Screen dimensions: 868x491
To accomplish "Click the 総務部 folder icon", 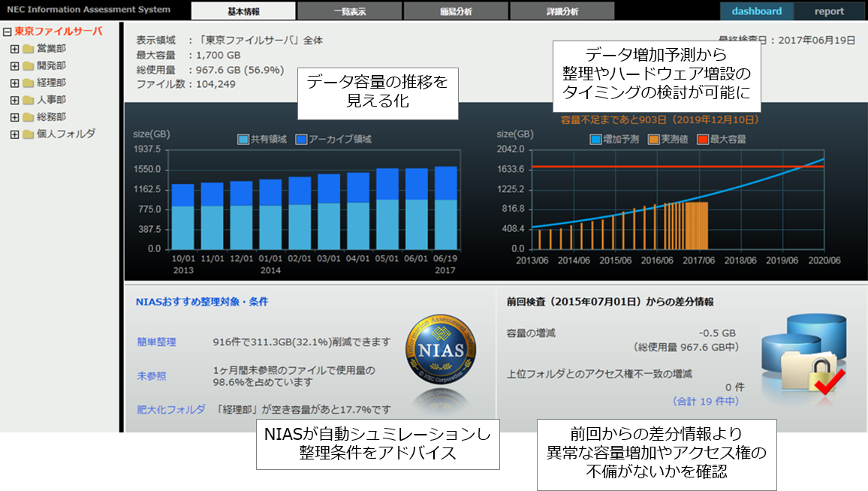I will point(29,117).
